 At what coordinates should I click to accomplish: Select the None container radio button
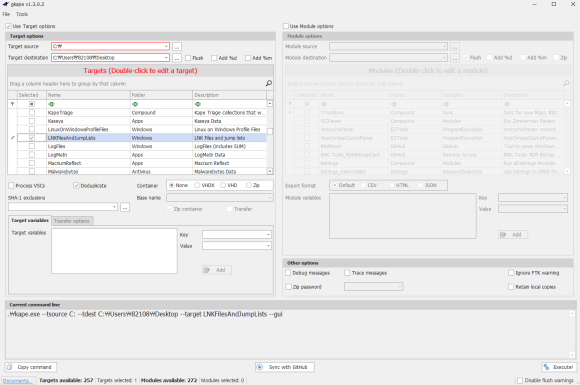[x=172, y=185]
